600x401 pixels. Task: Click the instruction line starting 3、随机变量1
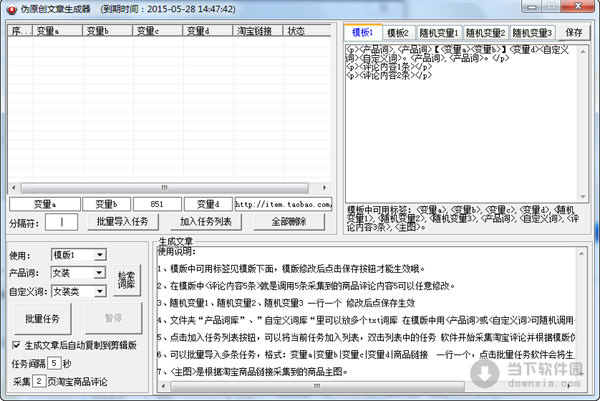(286, 303)
